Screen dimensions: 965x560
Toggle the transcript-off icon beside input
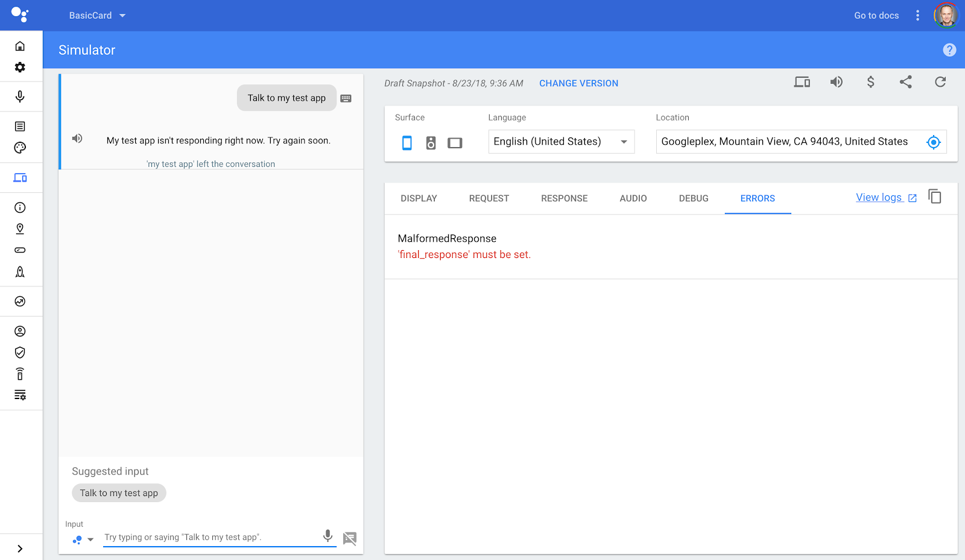pyautogui.click(x=350, y=538)
